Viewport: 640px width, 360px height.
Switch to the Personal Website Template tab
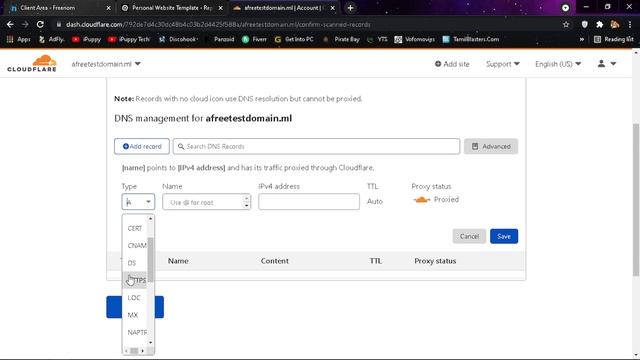coord(171,8)
